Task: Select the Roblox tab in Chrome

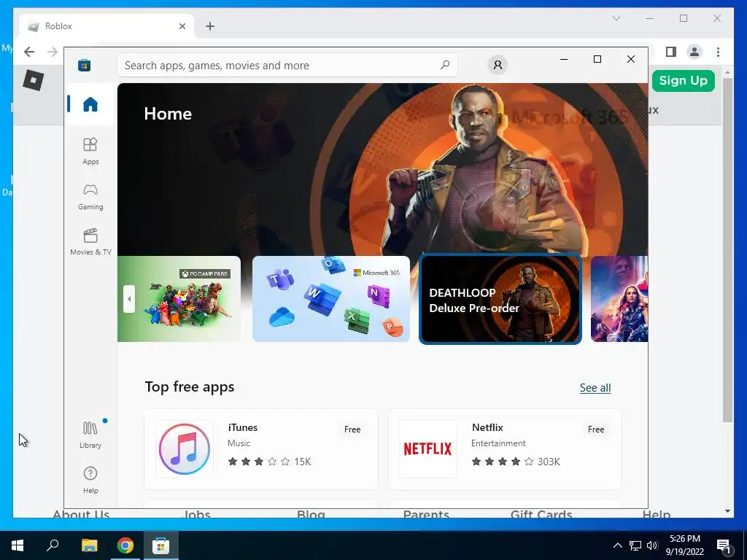Action: (107, 26)
